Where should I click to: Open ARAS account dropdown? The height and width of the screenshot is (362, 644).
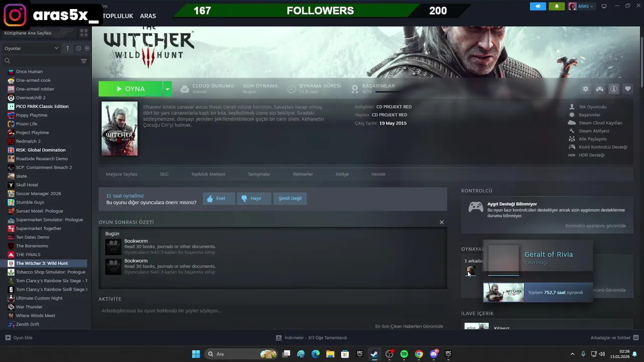pos(581,7)
